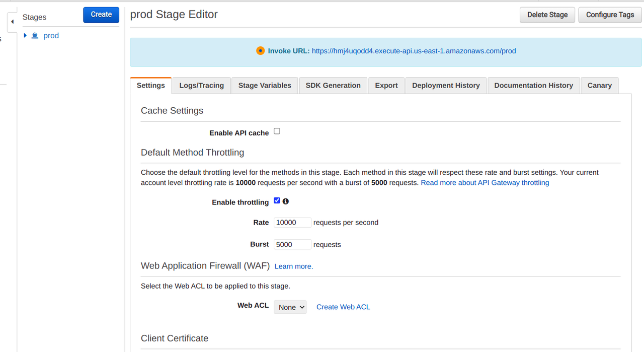Viewport: 644px width, 352px height.
Task: Click the prod stage icon in Stages tree
Action: click(35, 36)
